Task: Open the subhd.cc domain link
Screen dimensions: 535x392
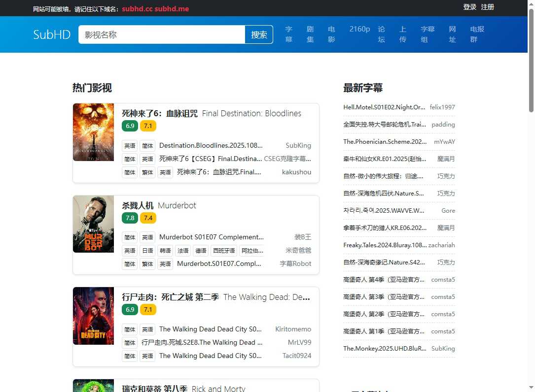Action: point(137,9)
